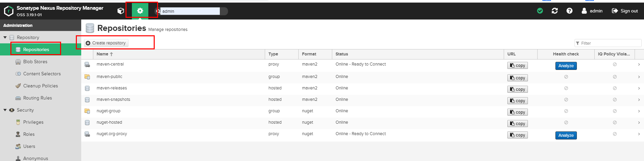Sort by the Format column header
The width and height of the screenshot is (644, 161).
pos(315,54)
